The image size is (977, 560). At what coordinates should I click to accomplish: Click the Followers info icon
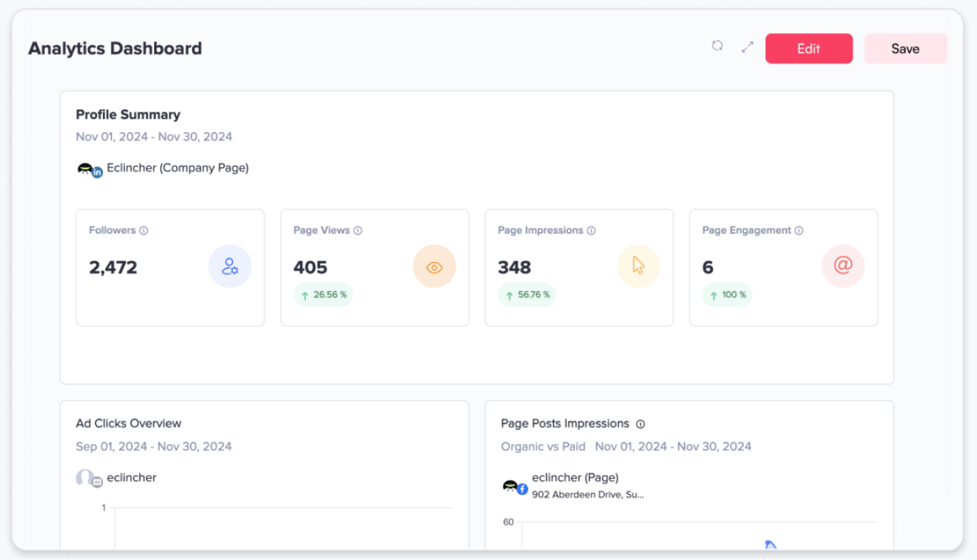point(144,230)
